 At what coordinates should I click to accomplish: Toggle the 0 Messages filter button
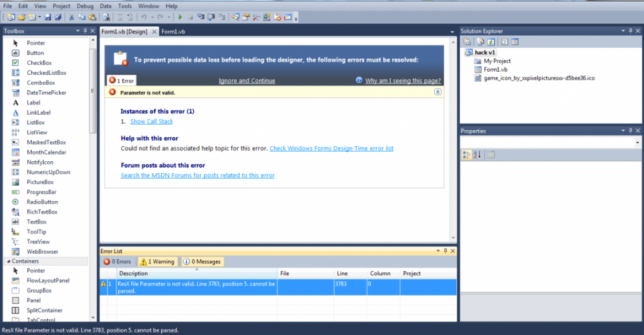pos(202,262)
